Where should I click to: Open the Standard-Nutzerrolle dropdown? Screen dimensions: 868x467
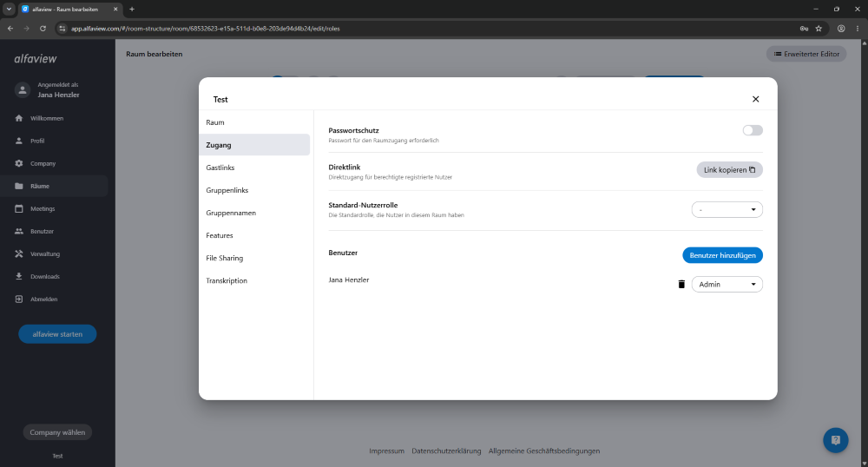click(x=727, y=210)
